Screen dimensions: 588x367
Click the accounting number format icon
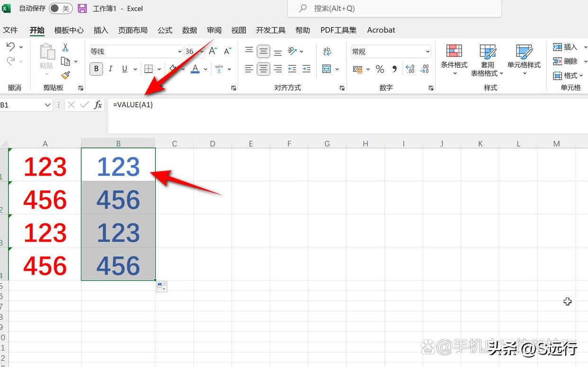click(358, 69)
